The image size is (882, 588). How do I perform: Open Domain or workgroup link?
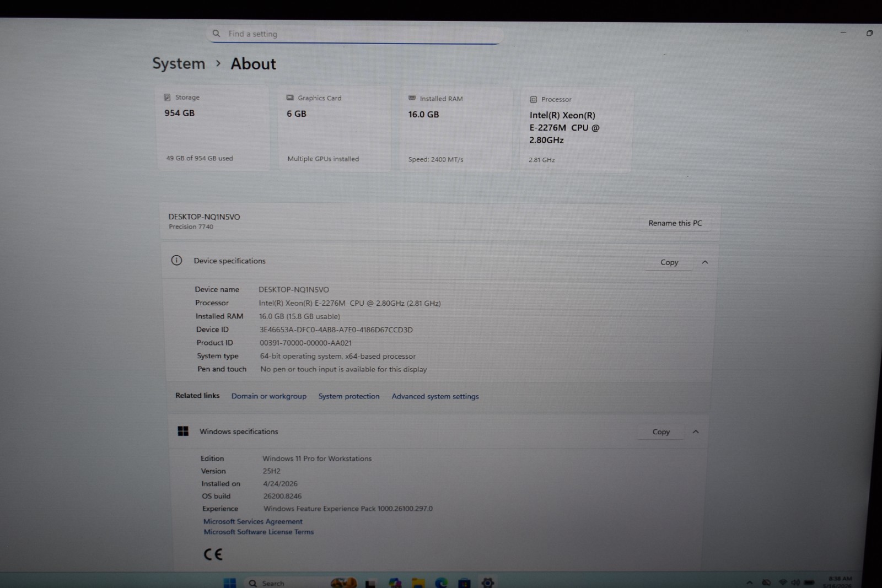pos(269,396)
